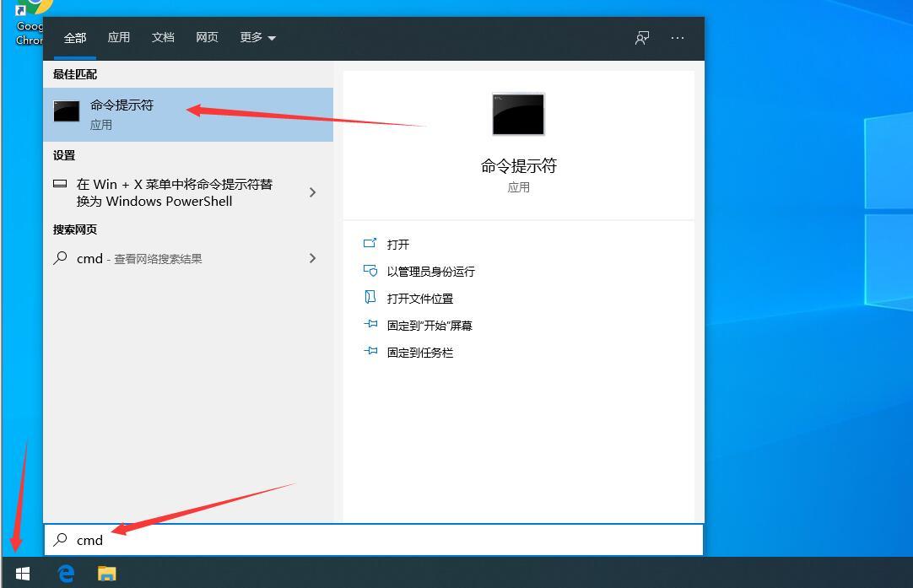Launch Microsoft Edge from the taskbar
Viewport: 913px width, 588px height.
pos(66,574)
